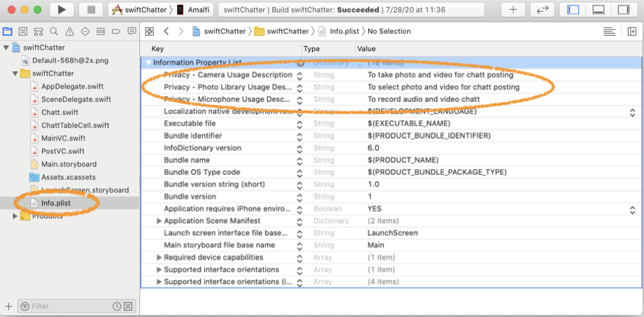Click the Run (play) button
644x317 pixels.
click(62, 10)
